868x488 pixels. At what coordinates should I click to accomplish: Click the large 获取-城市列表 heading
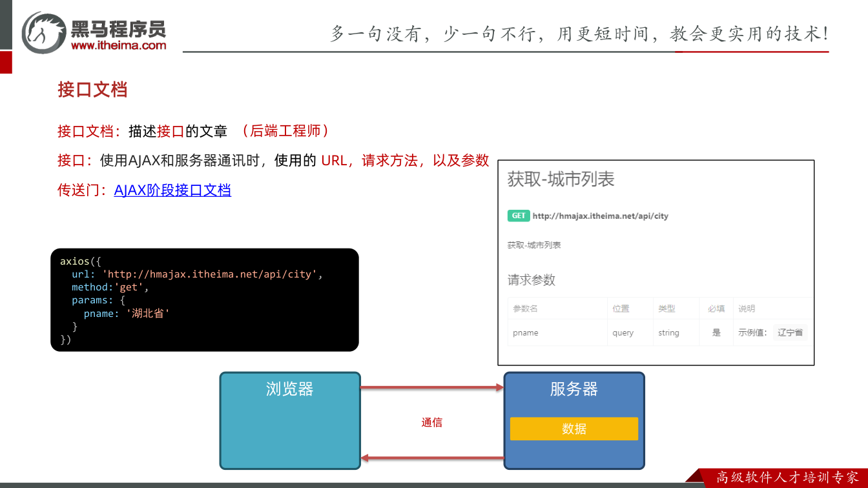pos(561,179)
